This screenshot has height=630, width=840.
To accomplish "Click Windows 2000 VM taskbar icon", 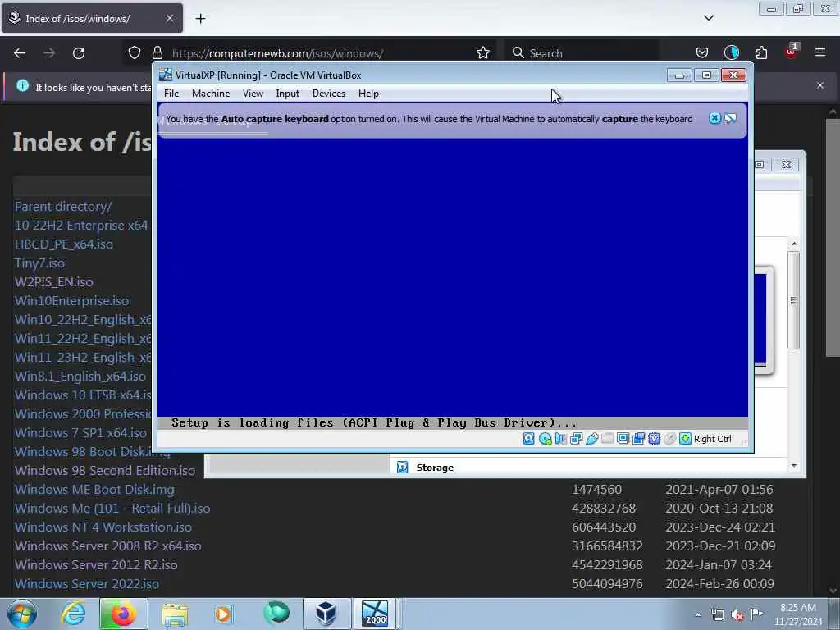I will (x=374, y=614).
